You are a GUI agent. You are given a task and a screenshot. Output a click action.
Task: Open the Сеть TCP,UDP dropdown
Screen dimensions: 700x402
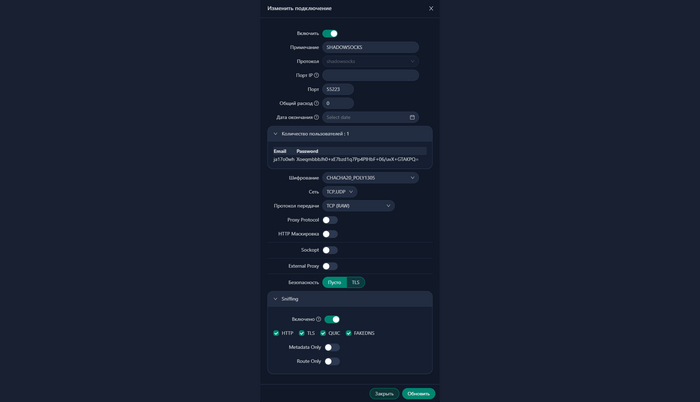point(340,192)
